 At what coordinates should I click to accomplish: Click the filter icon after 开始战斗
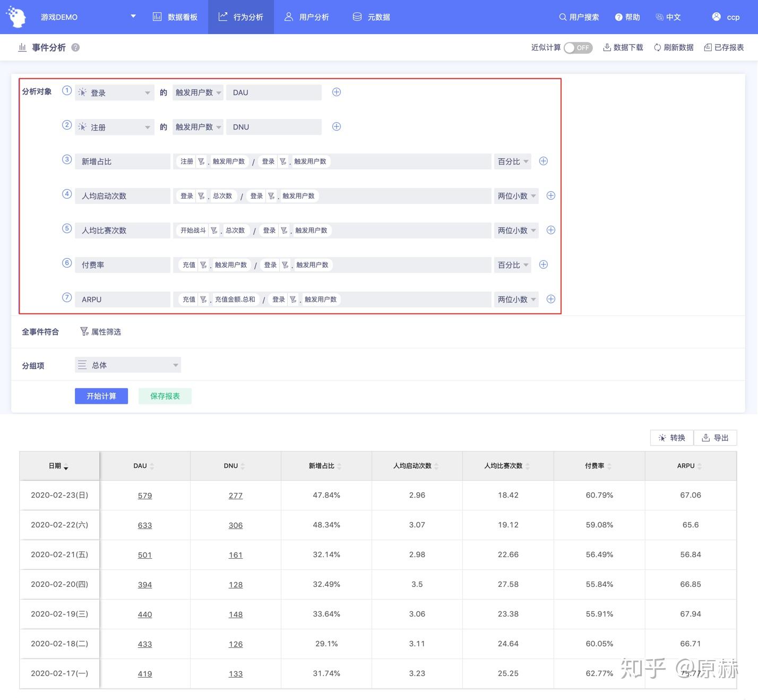214,231
